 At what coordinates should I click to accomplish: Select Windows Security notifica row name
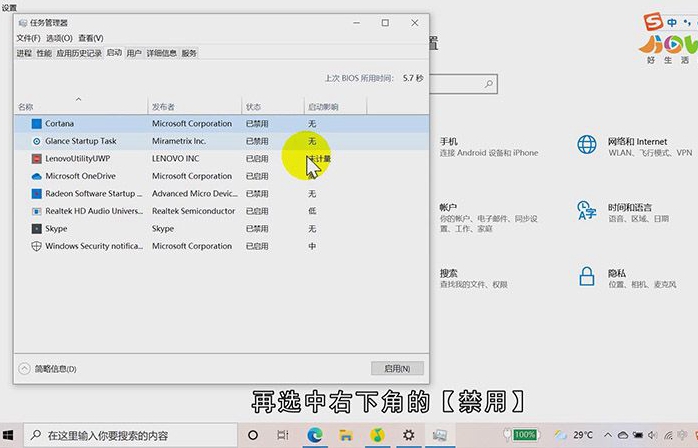pyautogui.click(x=94, y=246)
